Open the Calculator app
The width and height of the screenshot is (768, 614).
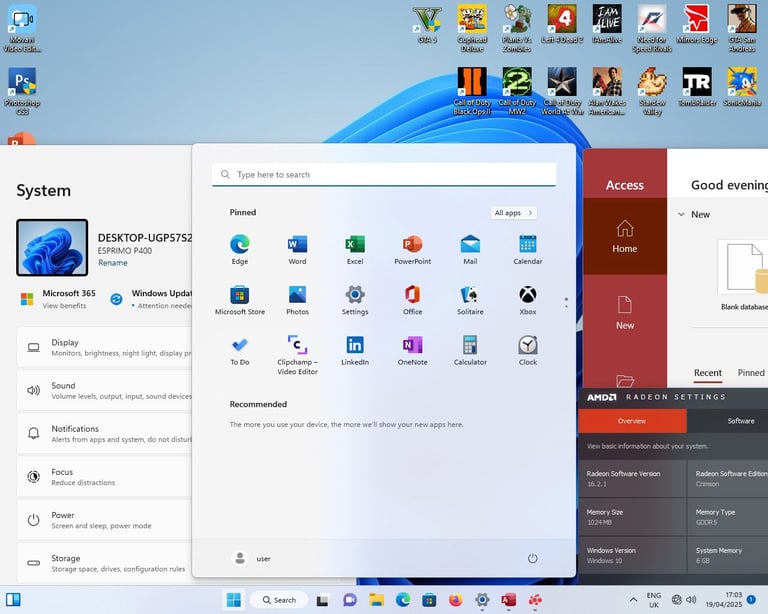[x=470, y=350]
